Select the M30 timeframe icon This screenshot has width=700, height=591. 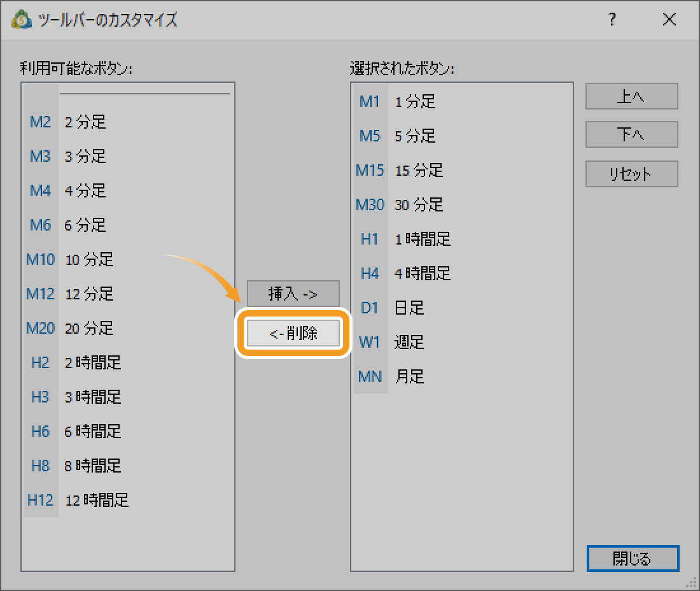[x=370, y=204]
